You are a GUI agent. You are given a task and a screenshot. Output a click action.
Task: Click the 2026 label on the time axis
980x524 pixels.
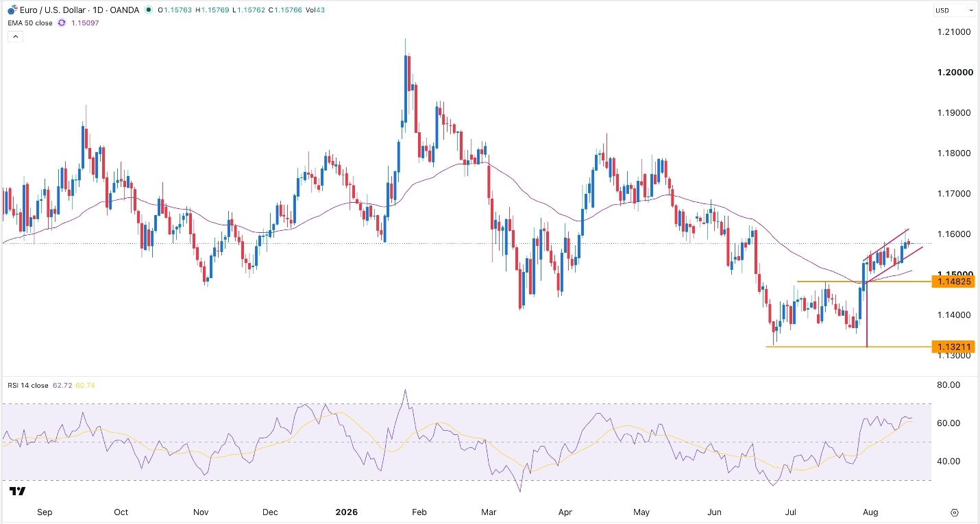[347, 512]
